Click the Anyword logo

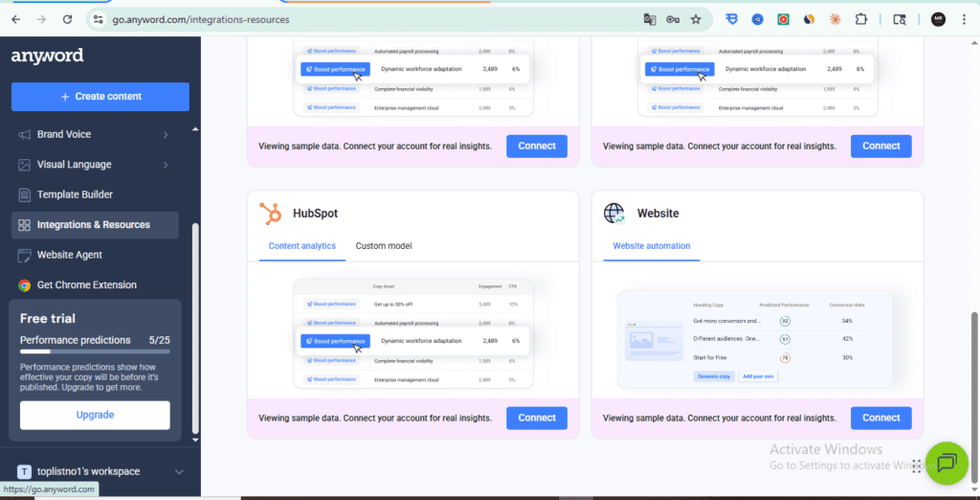(x=48, y=56)
